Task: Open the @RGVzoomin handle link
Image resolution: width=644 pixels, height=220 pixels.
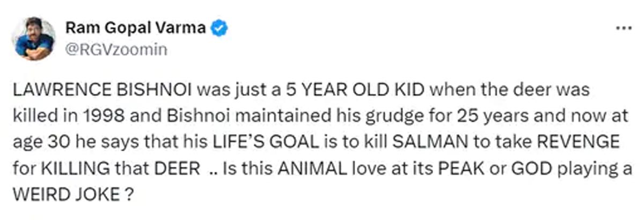Action: pos(116,50)
